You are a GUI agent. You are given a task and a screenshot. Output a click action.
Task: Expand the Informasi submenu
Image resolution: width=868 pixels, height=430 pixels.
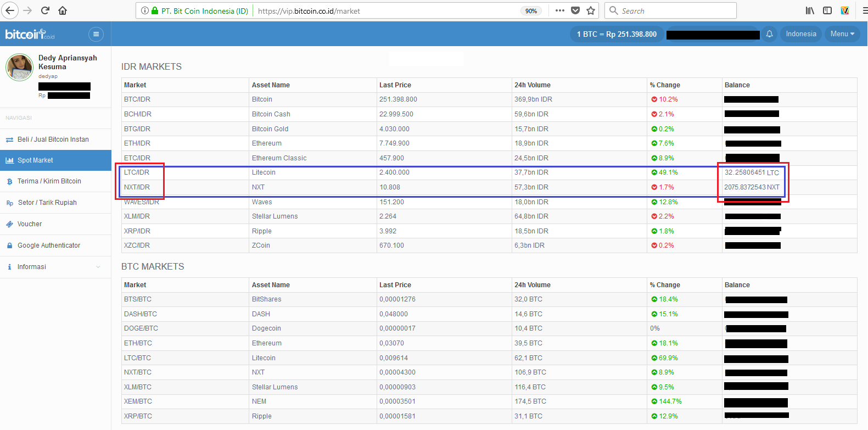pyautogui.click(x=55, y=267)
